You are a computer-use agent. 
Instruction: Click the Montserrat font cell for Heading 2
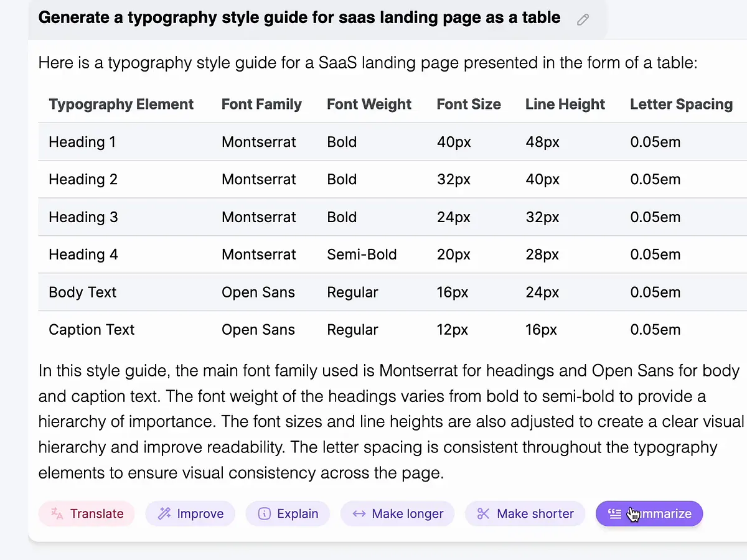[x=258, y=179]
